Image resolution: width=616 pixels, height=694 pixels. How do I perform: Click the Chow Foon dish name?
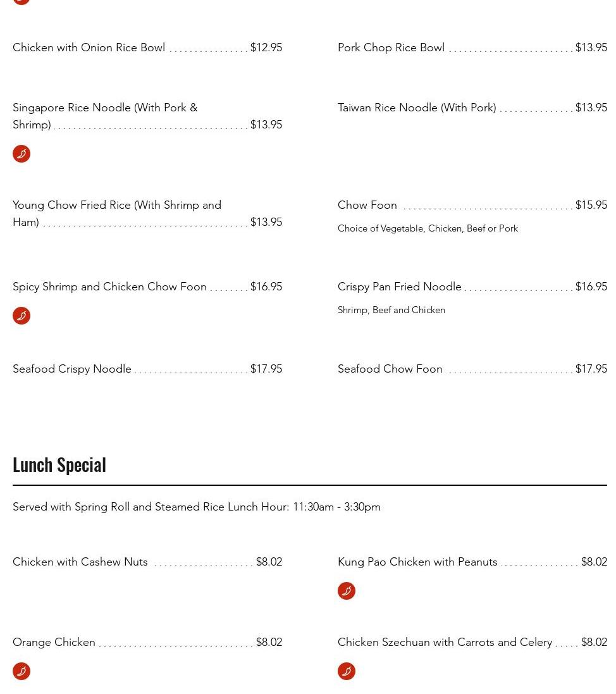(367, 205)
